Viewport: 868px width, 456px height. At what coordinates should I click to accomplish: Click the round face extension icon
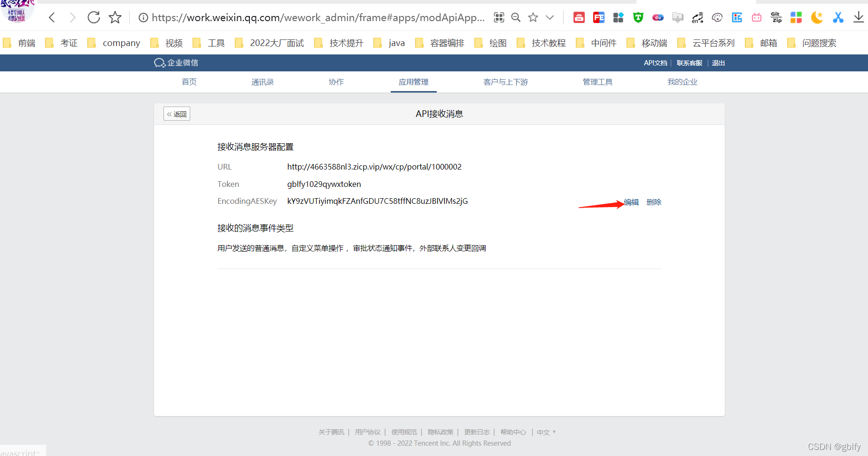coord(717,18)
